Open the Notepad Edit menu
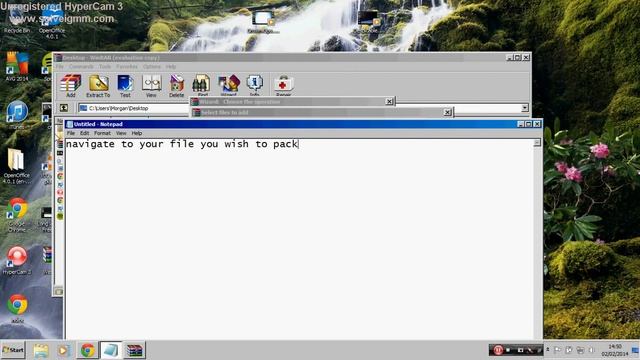 [x=84, y=133]
